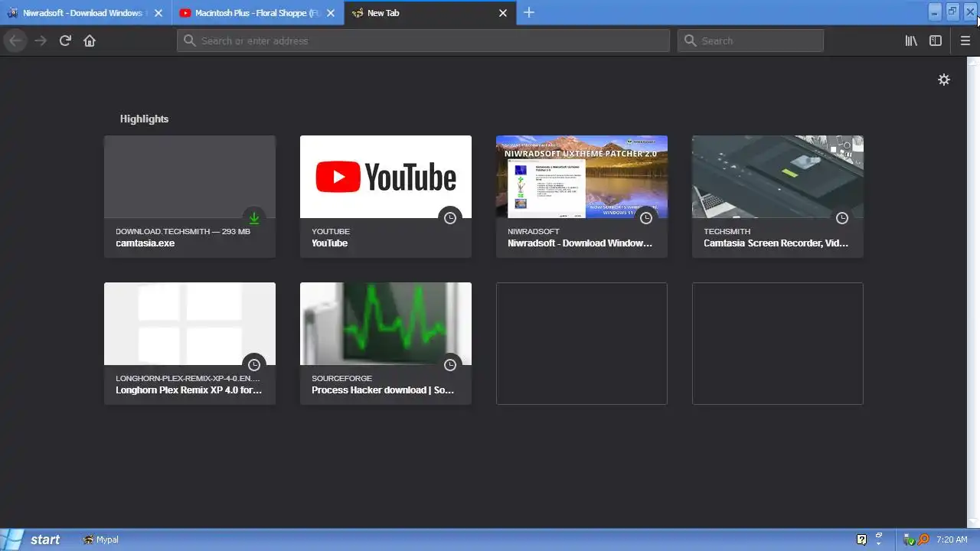Open the Longhorn Plex Remix XP thumbnail
This screenshot has width=980, height=551.
tap(190, 324)
